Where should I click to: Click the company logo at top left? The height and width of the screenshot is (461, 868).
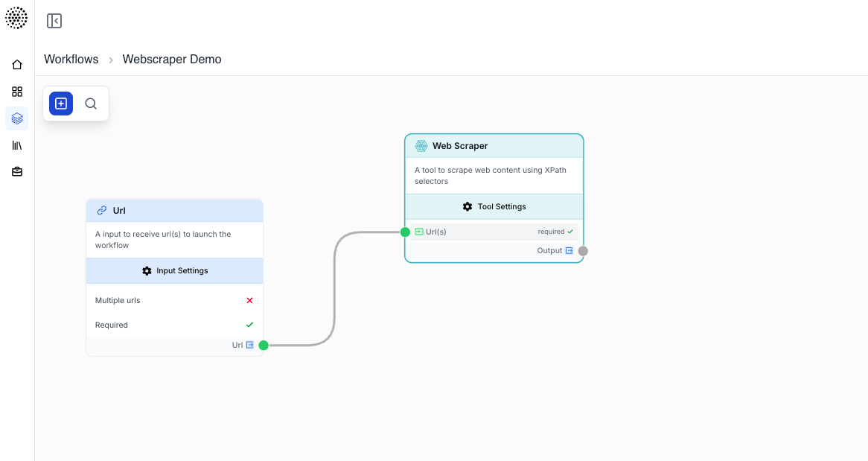pyautogui.click(x=16, y=17)
